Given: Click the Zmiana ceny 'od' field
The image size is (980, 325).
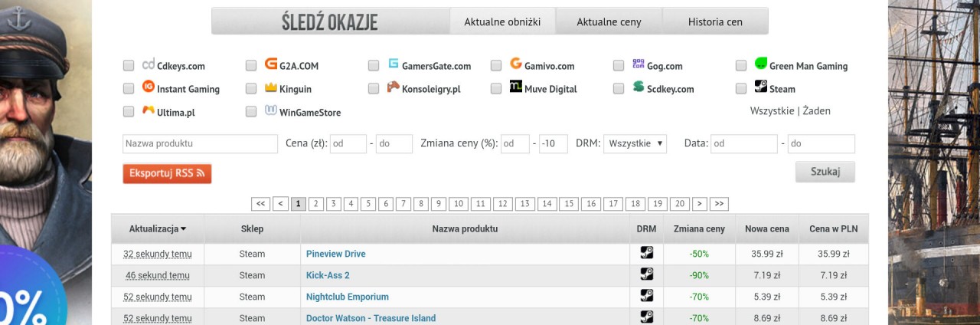Looking at the screenshot, I should (515, 143).
